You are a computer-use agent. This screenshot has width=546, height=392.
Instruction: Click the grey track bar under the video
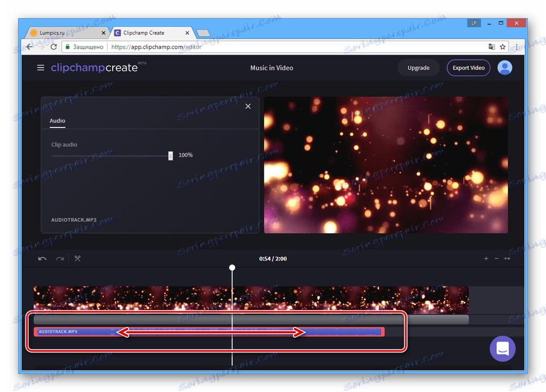click(251, 319)
